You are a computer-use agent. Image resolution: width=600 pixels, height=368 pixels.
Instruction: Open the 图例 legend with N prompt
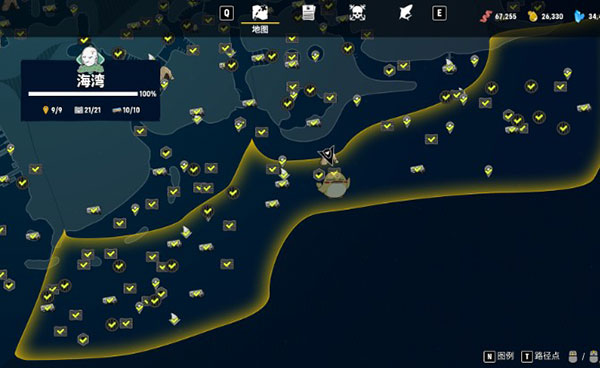[499, 357]
